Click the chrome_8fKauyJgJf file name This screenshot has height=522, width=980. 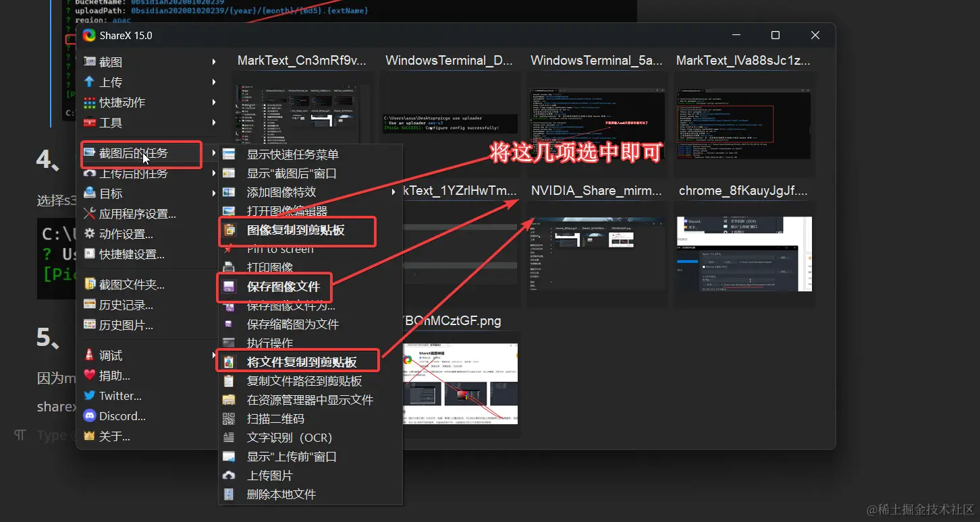pyautogui.click(x=743, y=191)
